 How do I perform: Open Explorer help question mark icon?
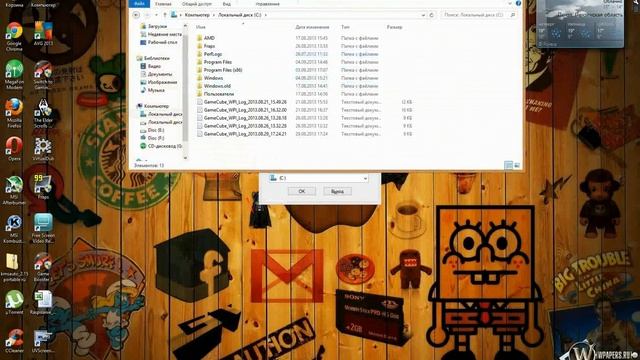click(518, 3)
